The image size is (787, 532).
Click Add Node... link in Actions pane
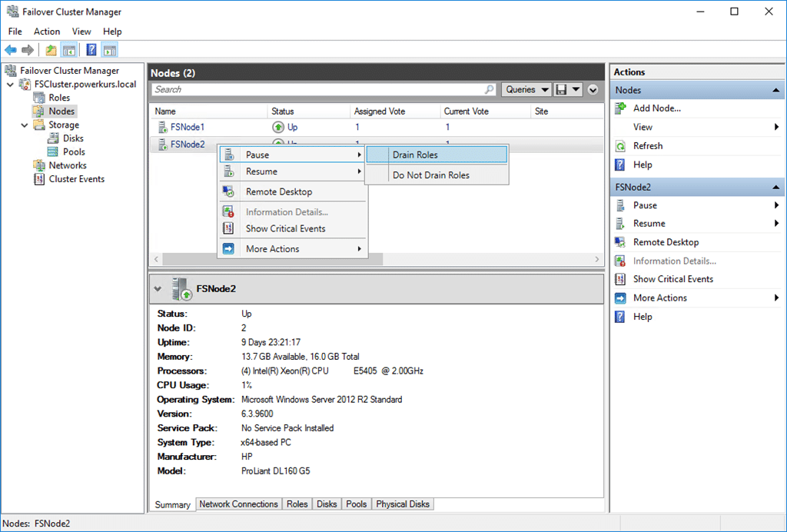[x=657, y=108]
